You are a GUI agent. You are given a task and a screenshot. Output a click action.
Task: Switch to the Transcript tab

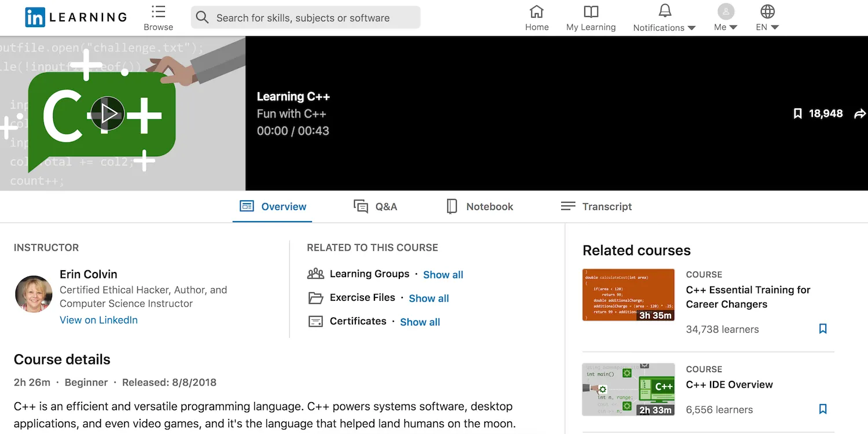pyautogui.click(x=597, y=207)
